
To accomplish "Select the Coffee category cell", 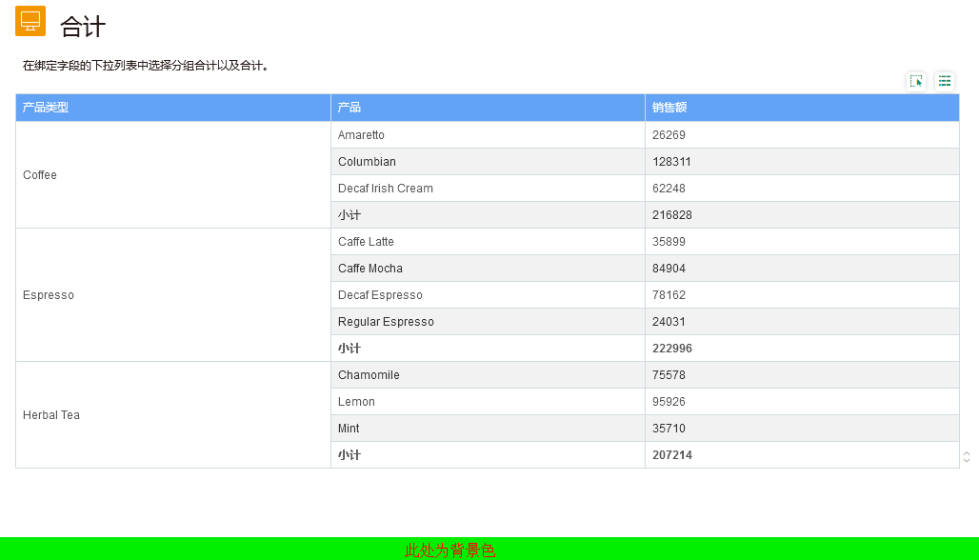I will (40, 175).
